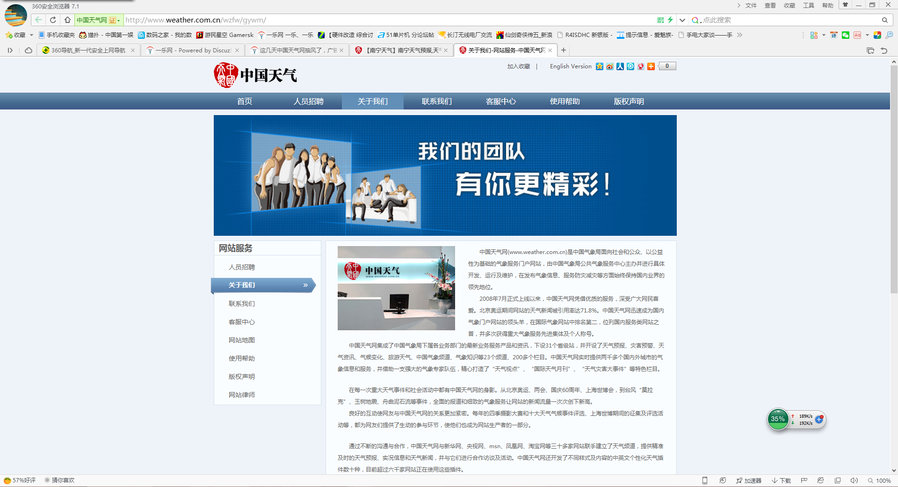Expand the address bar history dropdown arrow
This screenshot has width=898, height=487.
coord(682,20)
